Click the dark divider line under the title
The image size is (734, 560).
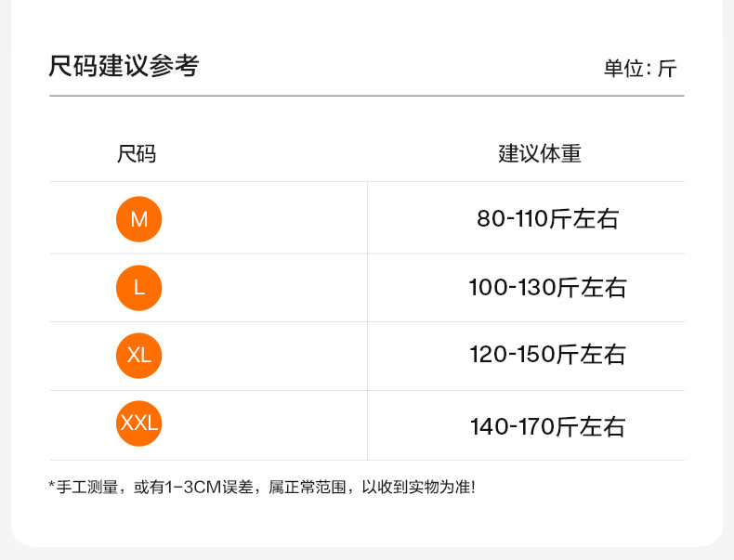click(366, 96)
